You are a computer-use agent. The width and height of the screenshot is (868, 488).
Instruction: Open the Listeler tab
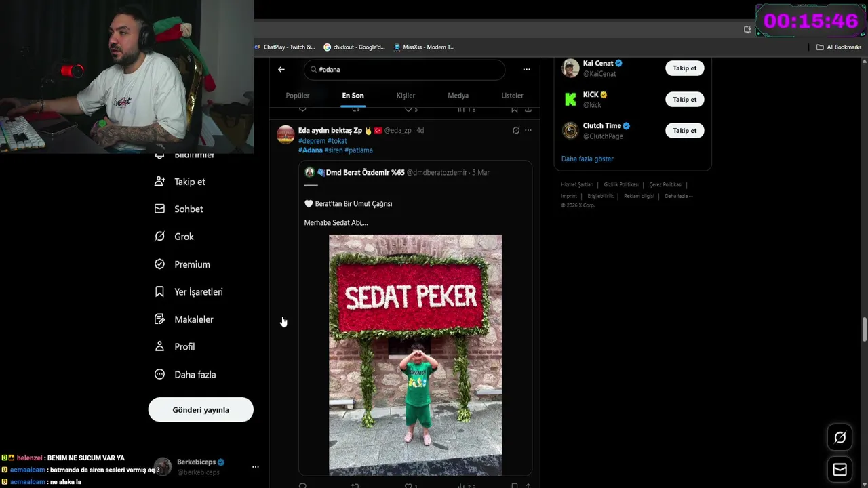point(512,96)
